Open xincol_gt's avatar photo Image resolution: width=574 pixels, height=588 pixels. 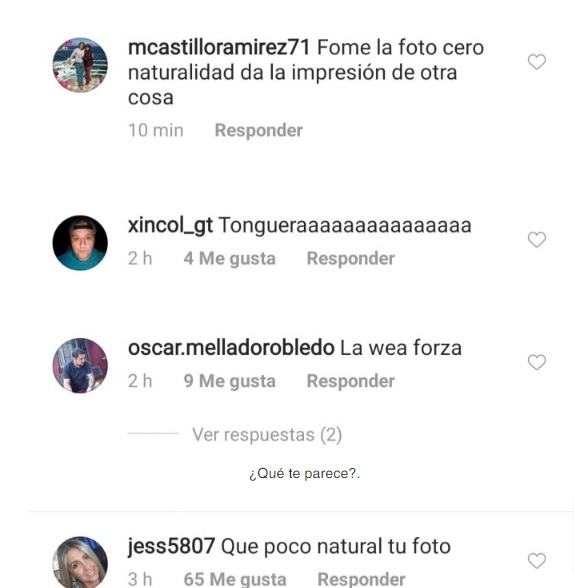80,243
